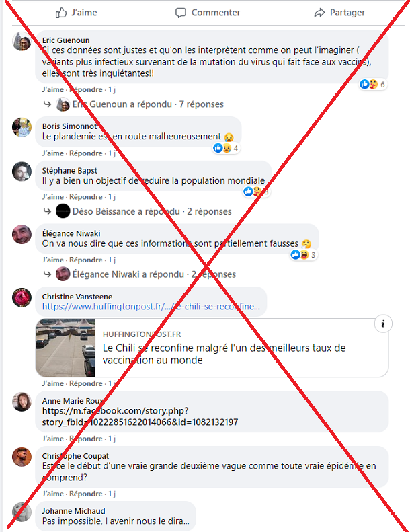Open Johanne Michaud's profile name
Viewport: 410px width, 532px height.
pyautogui.click(x=73, y=511)
